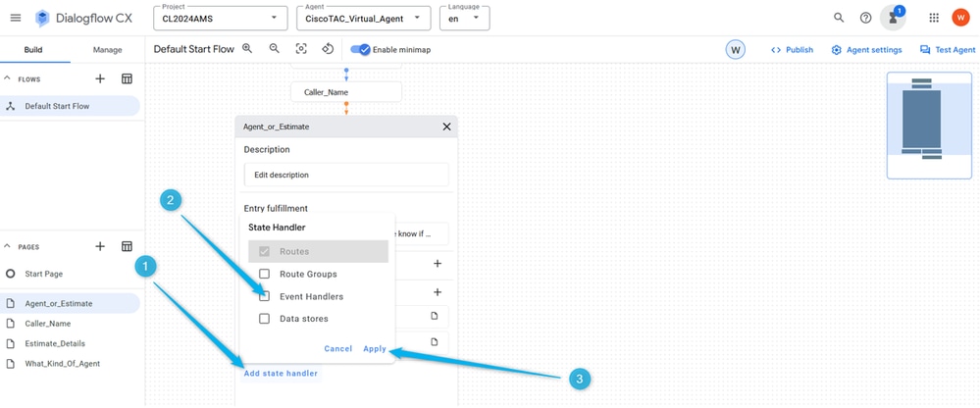Open the main hamburger menu

(x=16, y=18)
